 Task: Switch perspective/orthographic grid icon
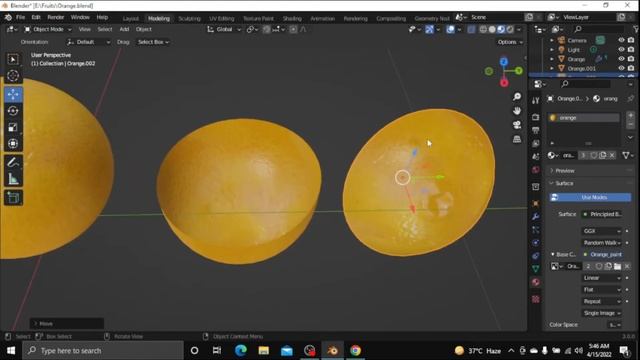coord(517,139)
